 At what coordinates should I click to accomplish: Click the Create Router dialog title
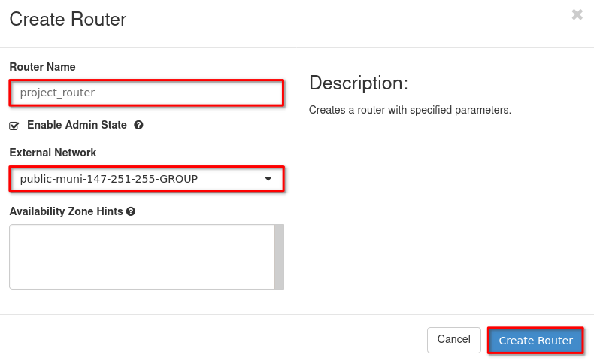pyautogui.click(x=68, y=20)
